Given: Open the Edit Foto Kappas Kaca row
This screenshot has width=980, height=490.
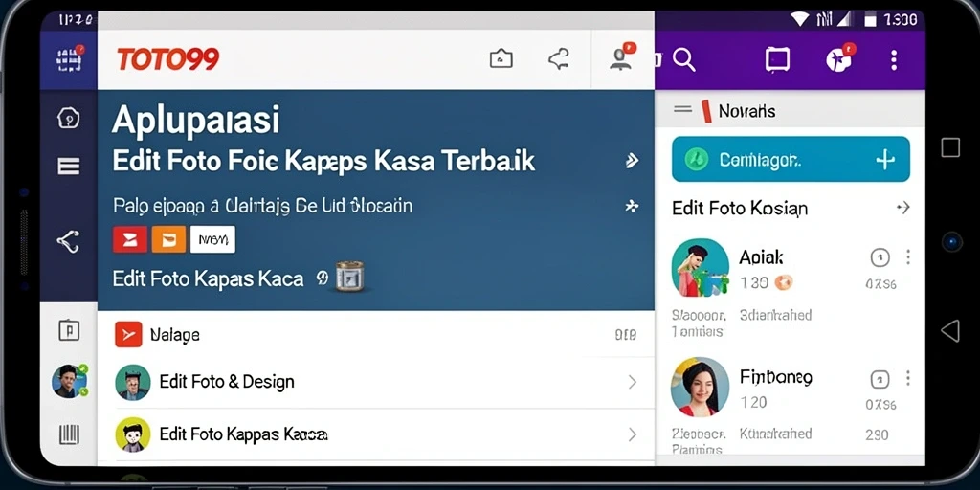Looking at the screenshot, I should (x=376, y=434).
